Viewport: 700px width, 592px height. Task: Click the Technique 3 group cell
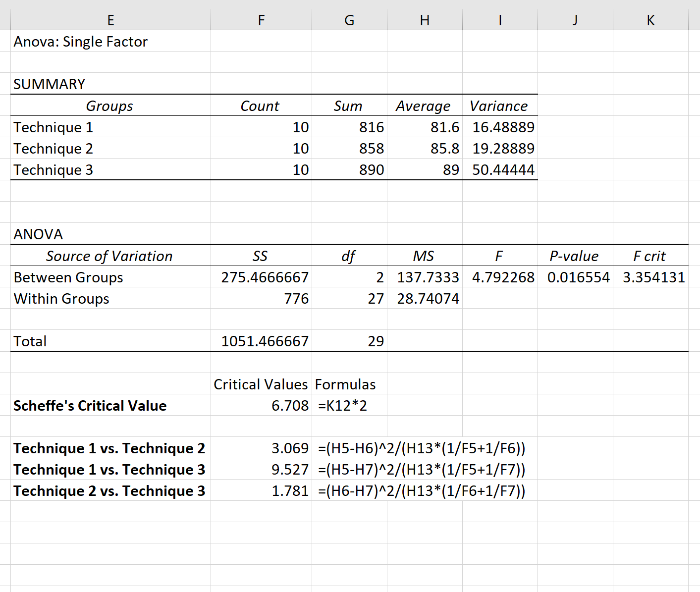110,169
